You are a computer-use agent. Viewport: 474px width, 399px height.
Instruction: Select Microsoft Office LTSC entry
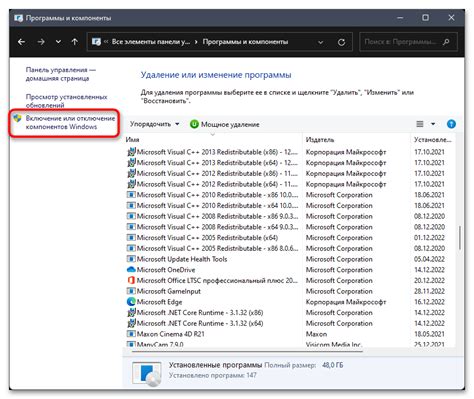point(212,280)
